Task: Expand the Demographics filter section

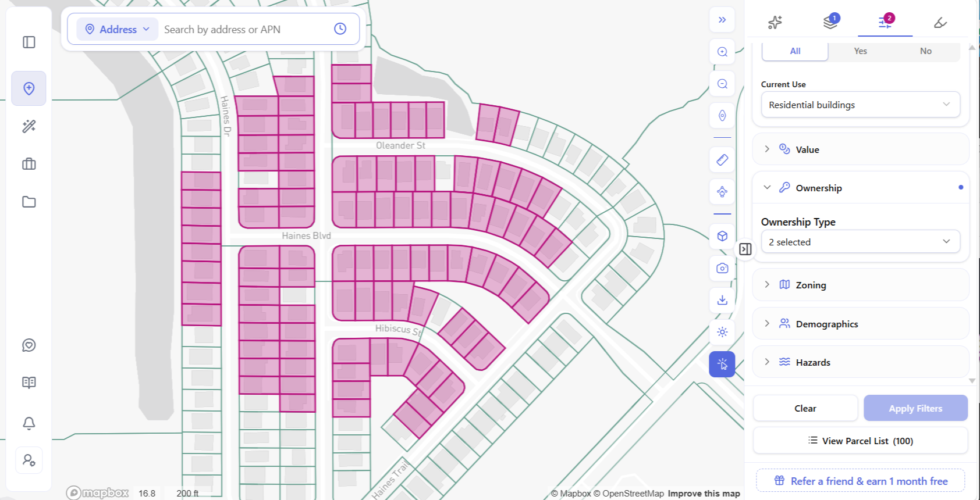Action: tap(861, 324)
